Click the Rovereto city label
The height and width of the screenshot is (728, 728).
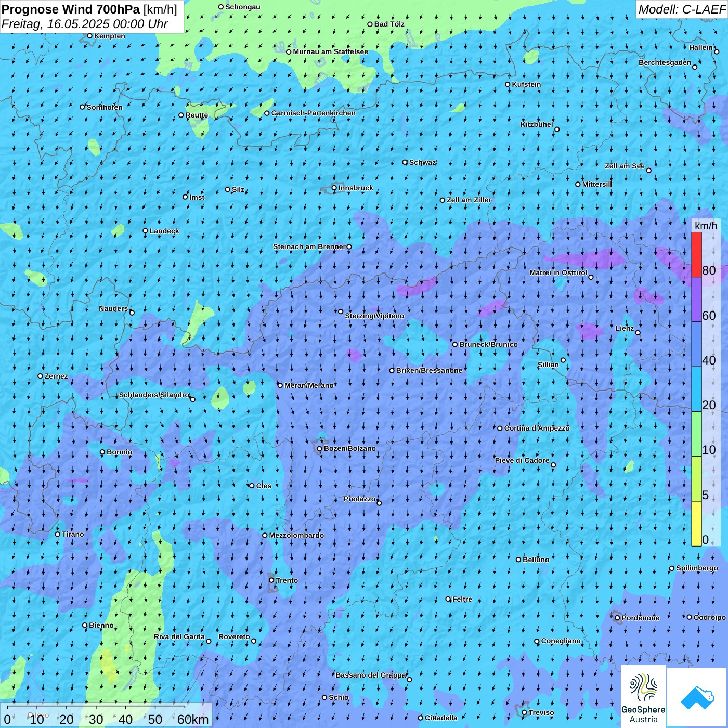pyautogui.click(x=234, y=636)
